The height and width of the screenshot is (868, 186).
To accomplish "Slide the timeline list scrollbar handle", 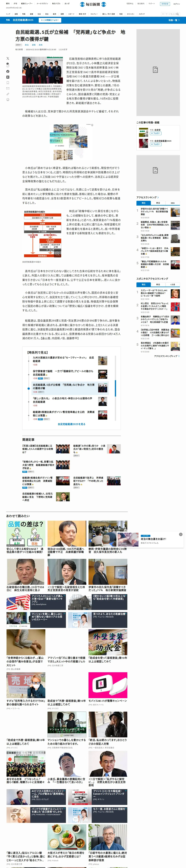I will click(115, 388).
